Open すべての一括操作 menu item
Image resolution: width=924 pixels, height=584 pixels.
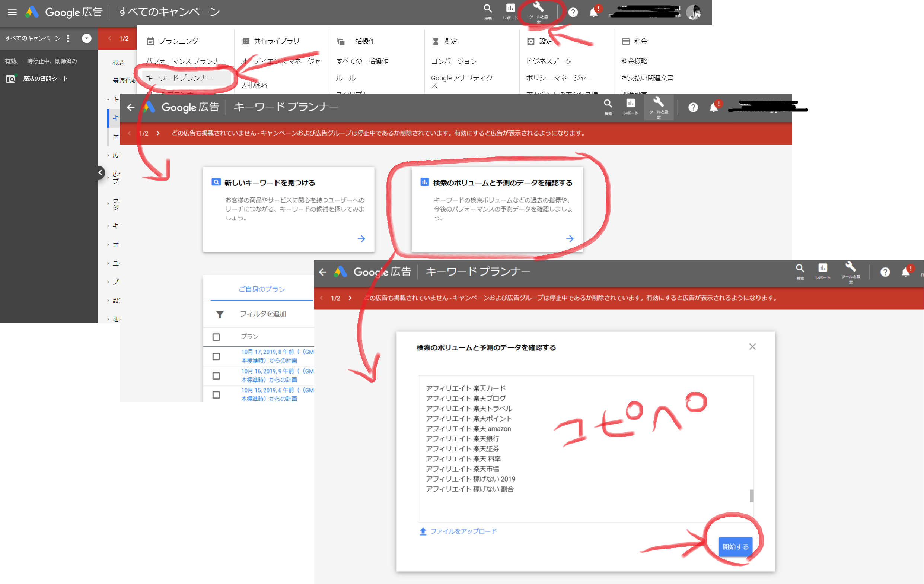coord(362,61)
